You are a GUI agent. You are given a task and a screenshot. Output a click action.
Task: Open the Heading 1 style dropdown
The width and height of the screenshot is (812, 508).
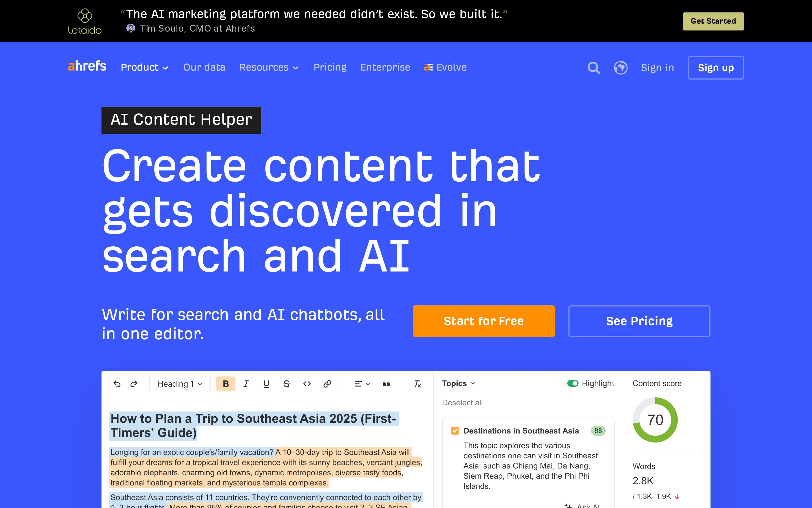point(180,384)
